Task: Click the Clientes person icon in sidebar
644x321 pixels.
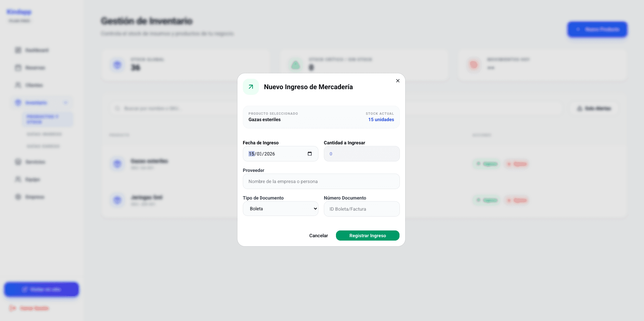Action: [x=18, y=85]
